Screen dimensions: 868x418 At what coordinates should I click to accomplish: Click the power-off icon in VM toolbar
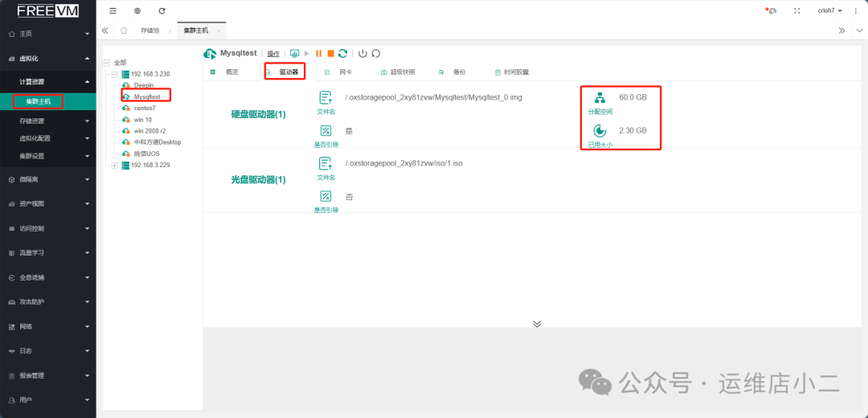point(362,54)
